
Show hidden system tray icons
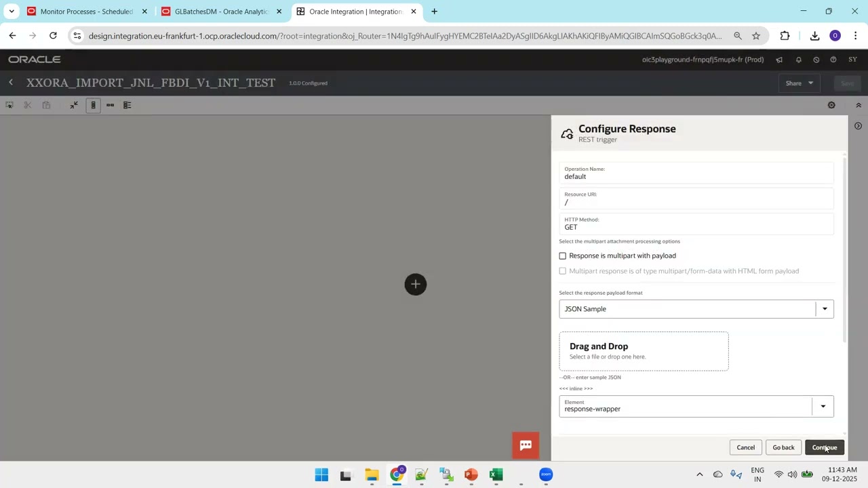[x=699, y=474]
